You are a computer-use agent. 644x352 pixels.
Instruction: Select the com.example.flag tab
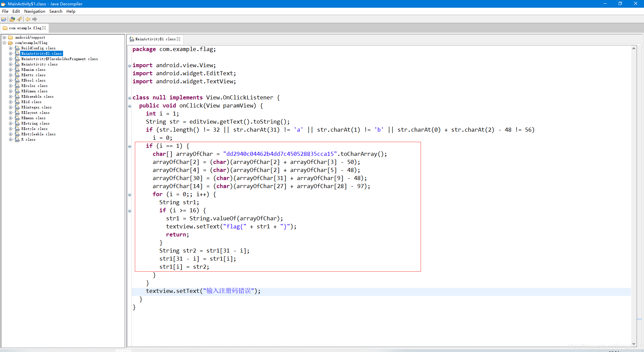(25, 28)
